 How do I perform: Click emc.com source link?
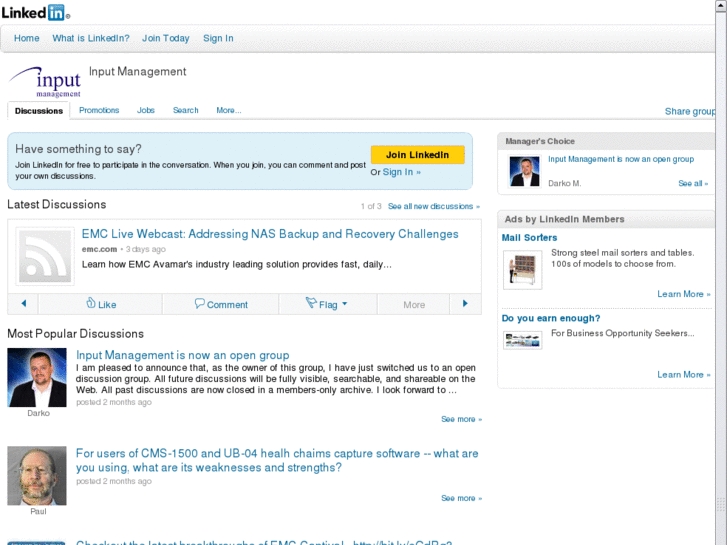(99, 249)
